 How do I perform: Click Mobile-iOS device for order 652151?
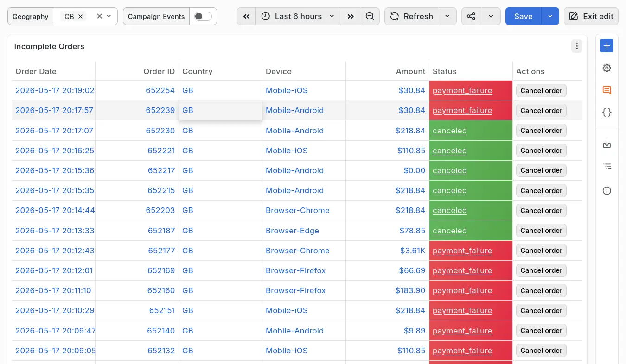pos(287,310)
